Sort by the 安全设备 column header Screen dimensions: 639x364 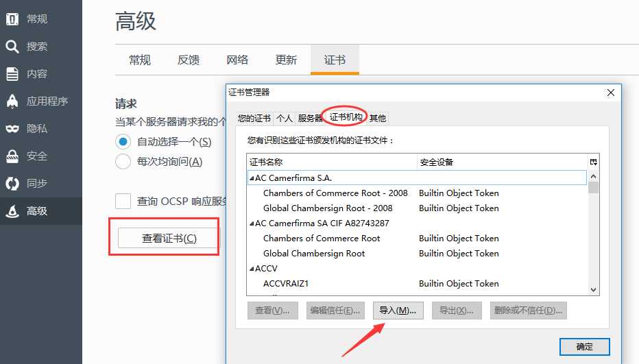tap(503, 162)
